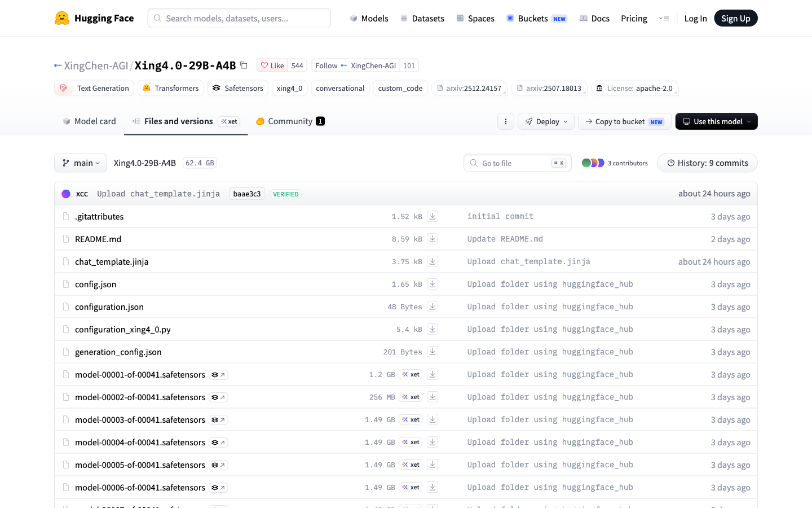Follow XingChen-AGI

[x=356, y=65]
